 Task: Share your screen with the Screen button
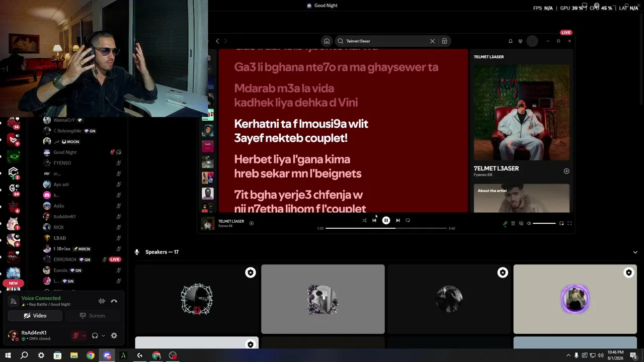(93, 316)
